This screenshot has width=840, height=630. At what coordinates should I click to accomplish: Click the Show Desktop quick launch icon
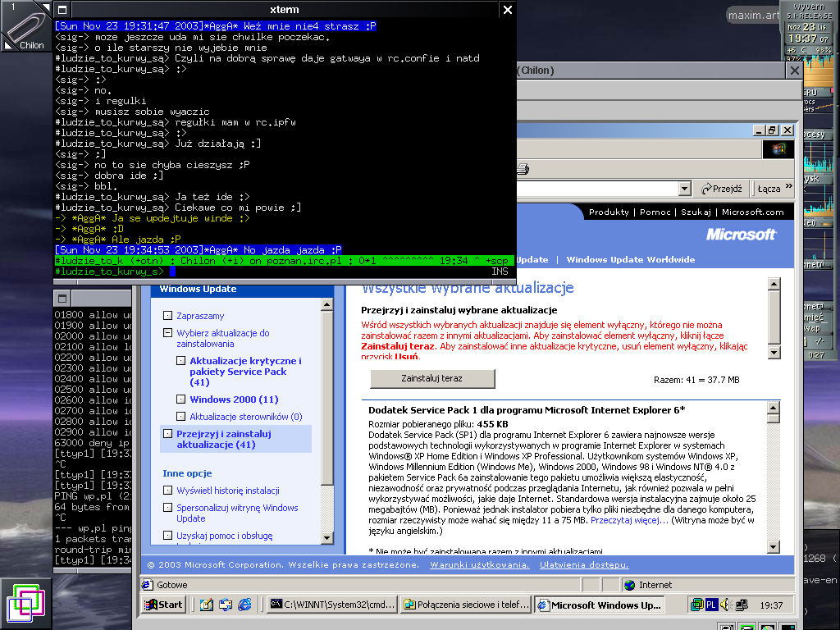click(206, 605)
